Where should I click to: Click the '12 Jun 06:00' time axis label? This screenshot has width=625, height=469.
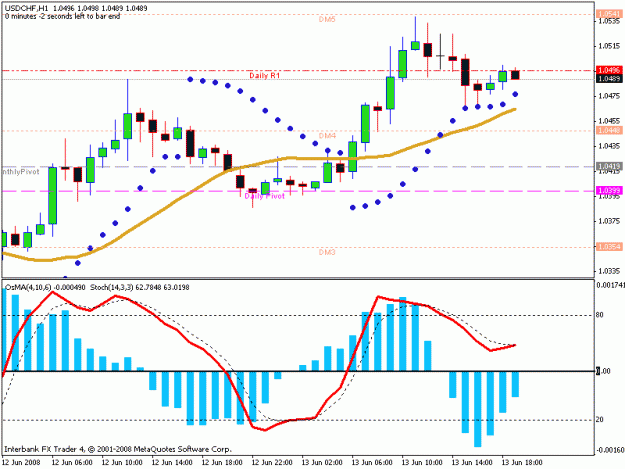coord(72,463)
